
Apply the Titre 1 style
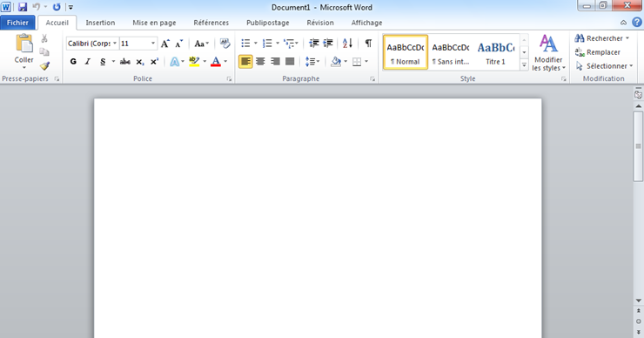tap(496, 52)
